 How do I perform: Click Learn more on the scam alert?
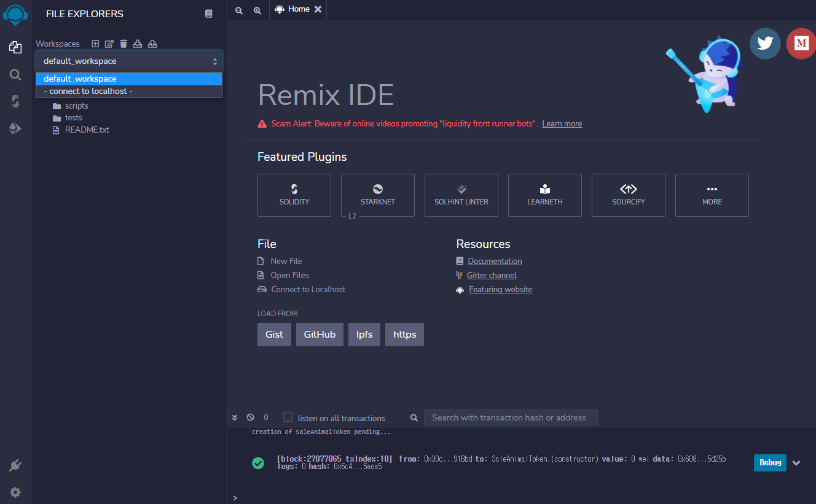point(562,123)
